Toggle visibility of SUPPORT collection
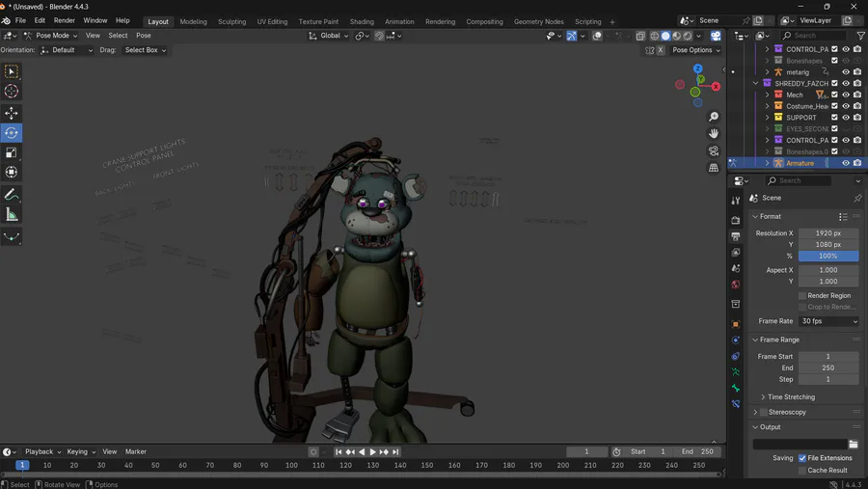 pos(845,118)
